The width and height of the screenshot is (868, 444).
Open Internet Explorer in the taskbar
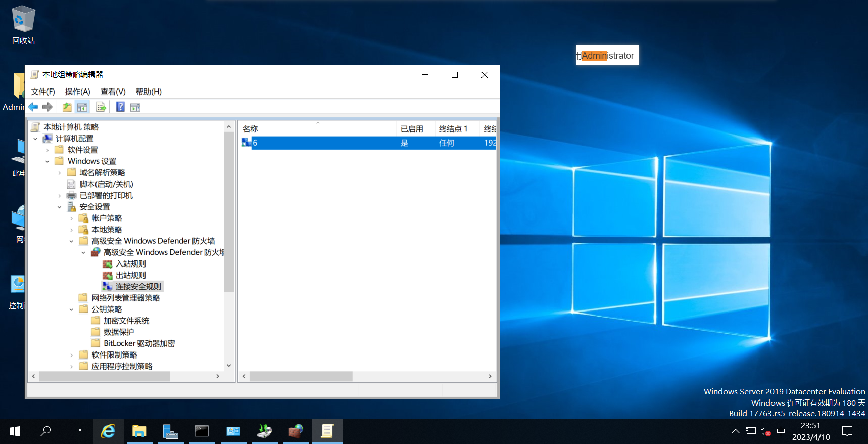click(x=108, y=431)
